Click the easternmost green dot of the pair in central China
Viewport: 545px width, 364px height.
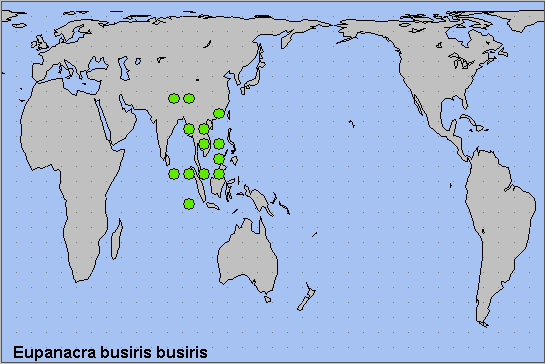[x=189, y=98]
